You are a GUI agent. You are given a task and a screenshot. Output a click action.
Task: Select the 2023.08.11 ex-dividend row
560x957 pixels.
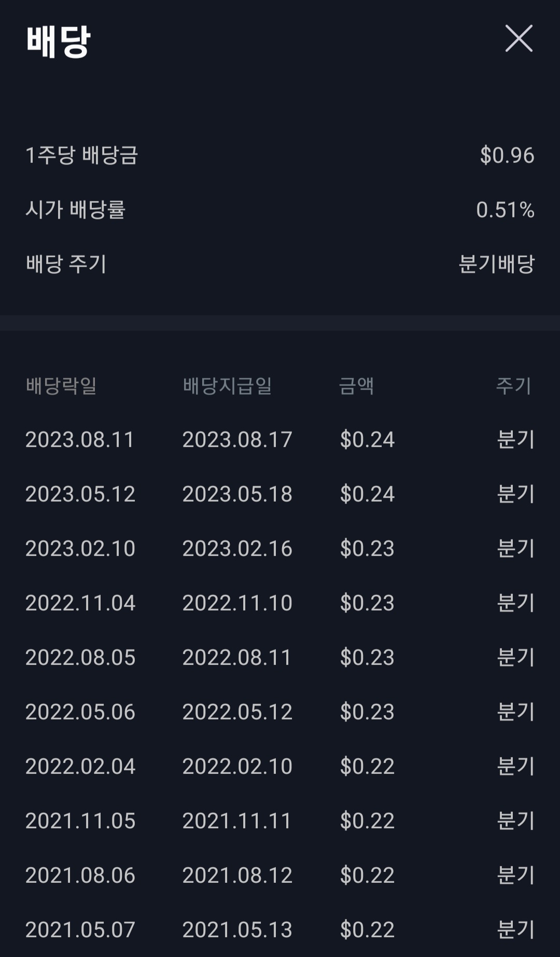pyautogui.click(x=280, y=439)
